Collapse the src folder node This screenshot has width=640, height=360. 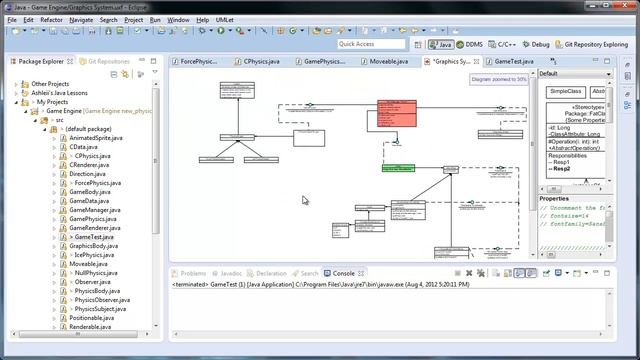point(35,120)
